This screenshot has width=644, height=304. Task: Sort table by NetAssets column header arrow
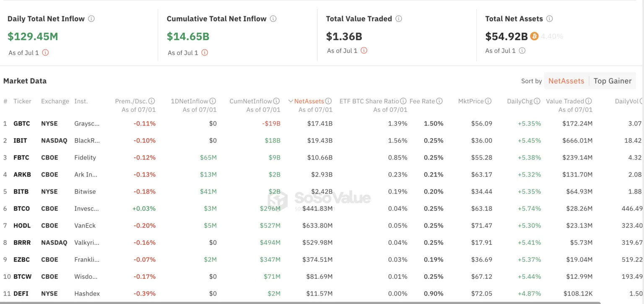pos(291,101)
